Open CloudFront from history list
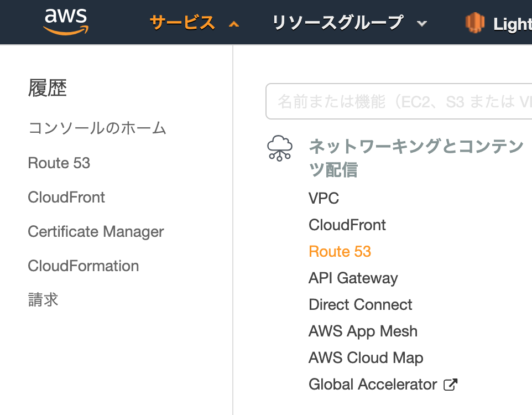 click(66, 198)
